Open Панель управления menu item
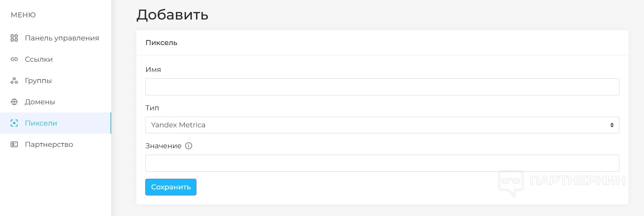Viewport: 644px width, 216px height. point(62,38)
